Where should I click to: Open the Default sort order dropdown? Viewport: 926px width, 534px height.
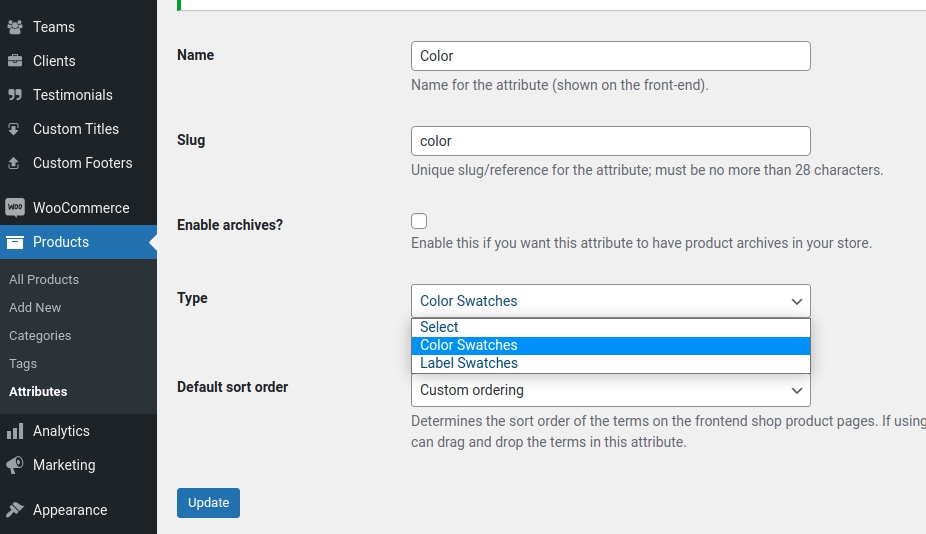610,390
